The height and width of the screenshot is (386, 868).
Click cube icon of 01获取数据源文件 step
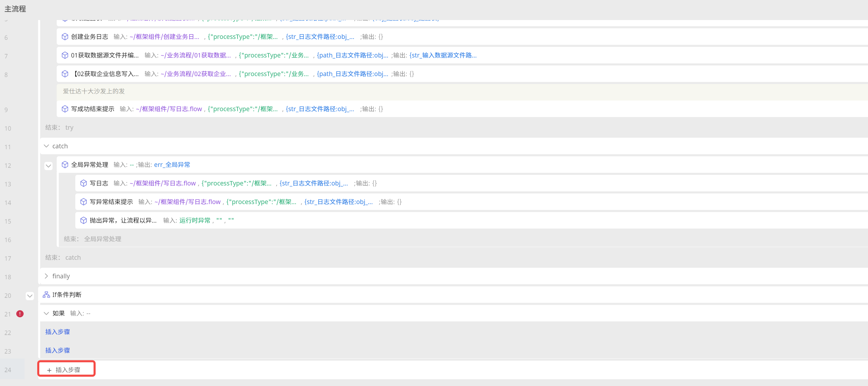click(65, 55)
